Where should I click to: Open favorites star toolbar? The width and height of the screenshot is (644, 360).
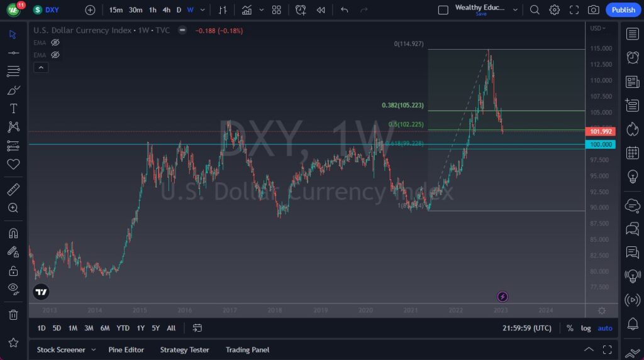click(x=13, y=342)
